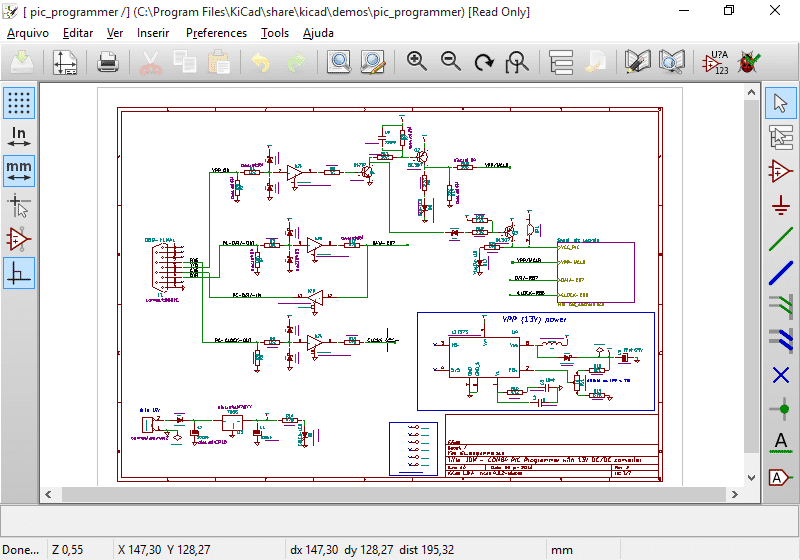Open the Inserir menu
The width and height of the screenshot is (800, 560).
pyautogui.click(x=153, y=33)
